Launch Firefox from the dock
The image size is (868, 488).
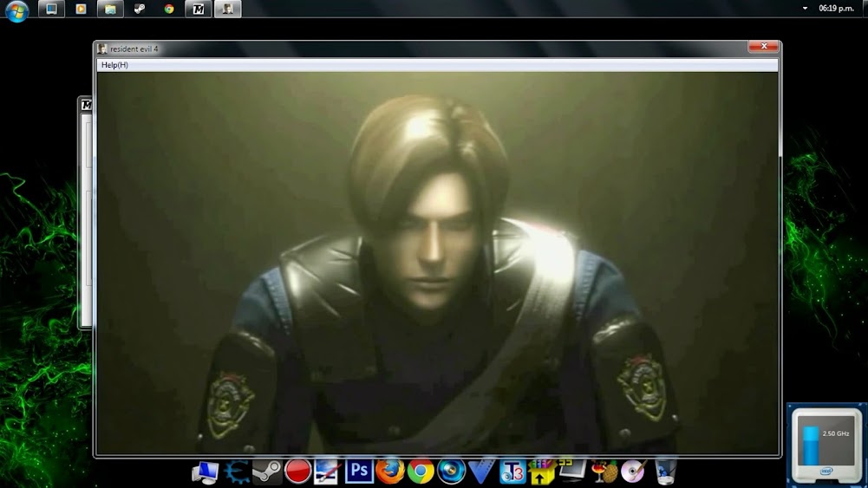pyautogui.click(x=389, y=472)
